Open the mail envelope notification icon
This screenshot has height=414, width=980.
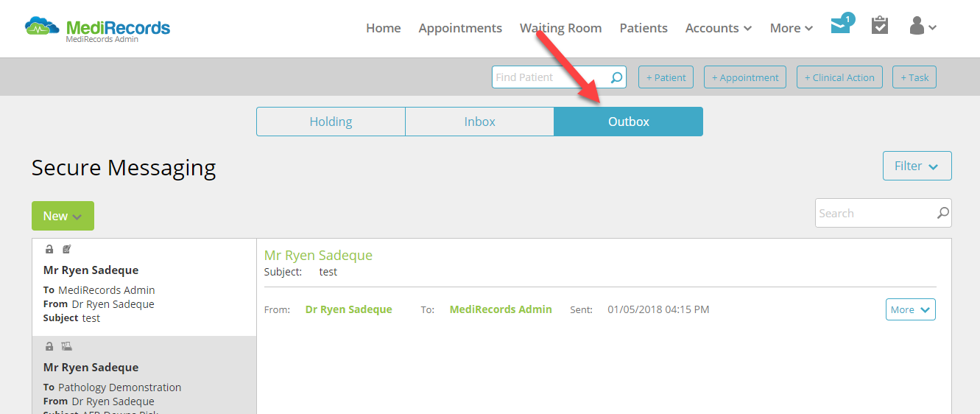pyautogui.click(x=842, y=25)
